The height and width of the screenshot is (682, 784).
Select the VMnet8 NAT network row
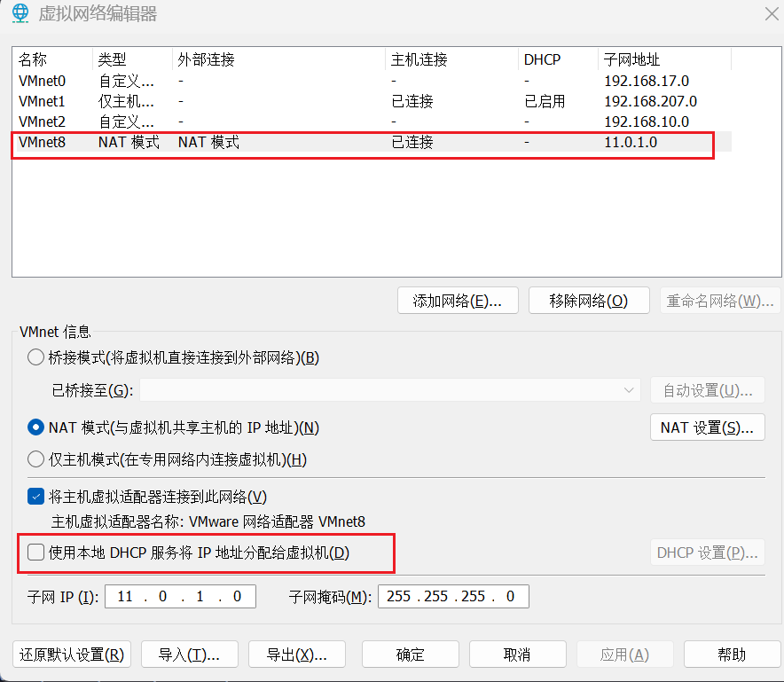pos(43,142)
